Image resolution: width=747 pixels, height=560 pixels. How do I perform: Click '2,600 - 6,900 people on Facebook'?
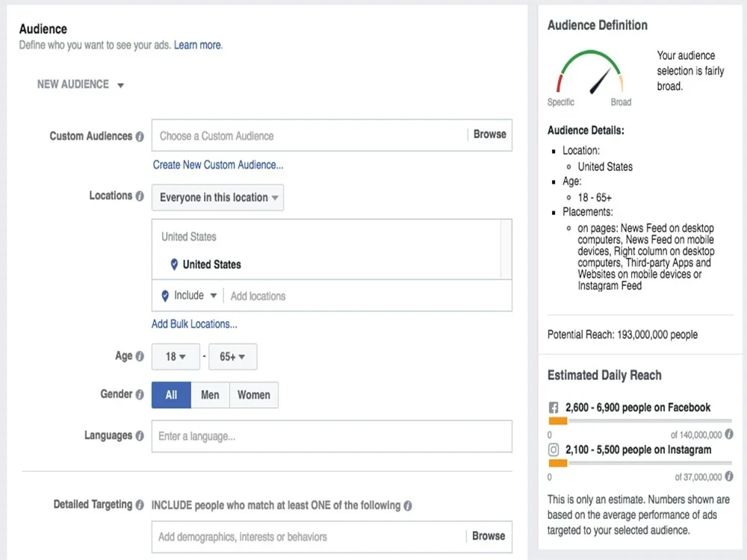[638, 408]
